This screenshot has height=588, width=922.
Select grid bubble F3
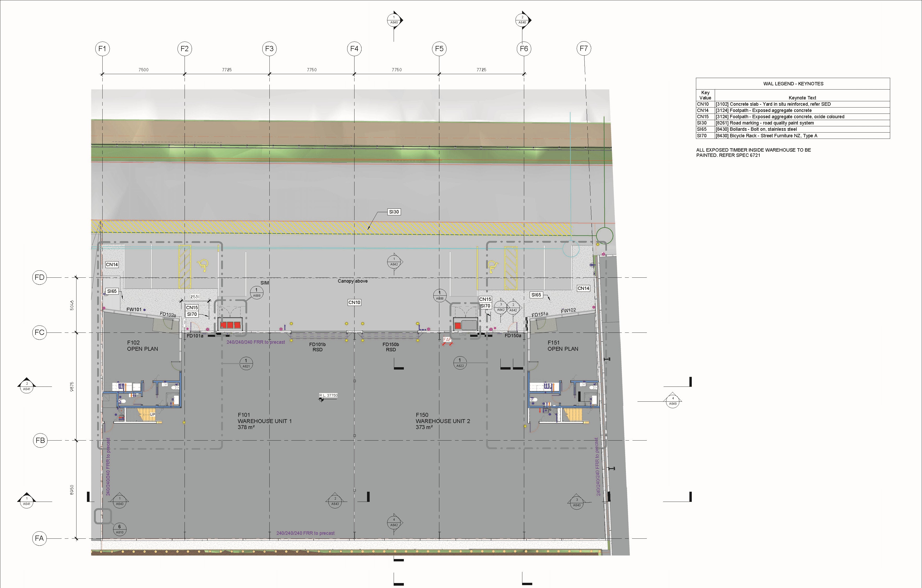[x=270, y=49]
